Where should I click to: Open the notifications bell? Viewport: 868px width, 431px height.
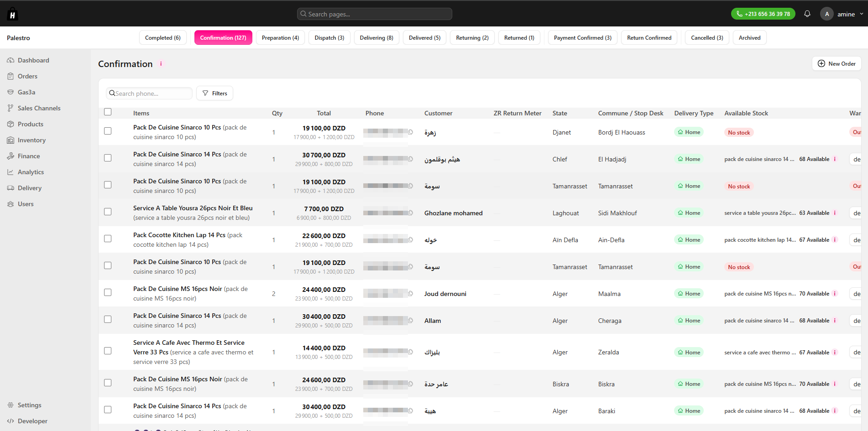807,14
